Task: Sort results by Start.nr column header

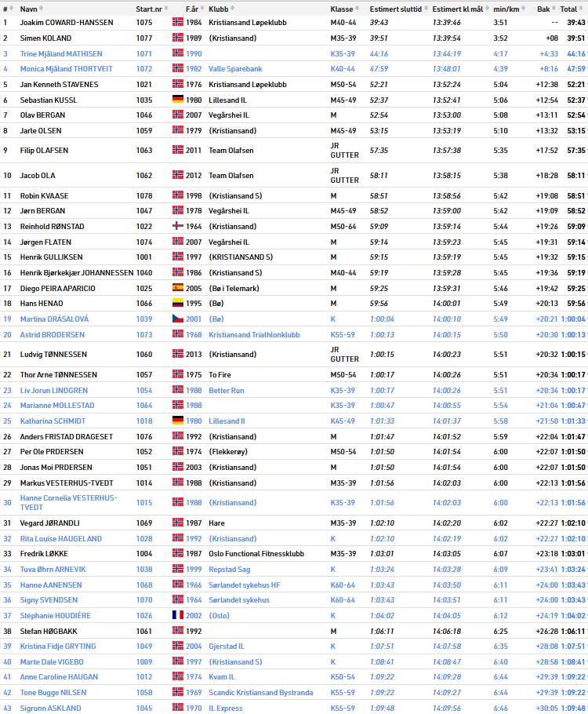Action: [x=149, y=9]
